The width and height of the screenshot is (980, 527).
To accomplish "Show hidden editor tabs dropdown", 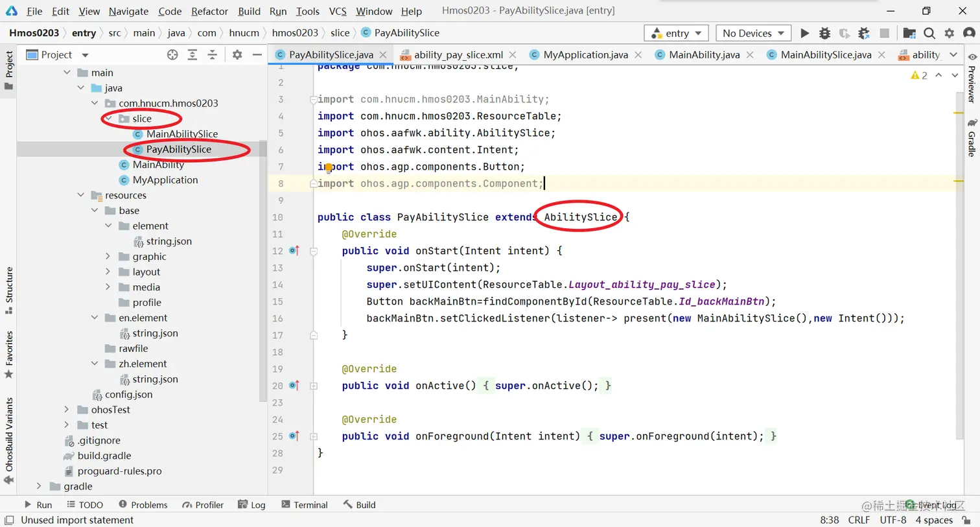I will pyautogui.click(x=953, y=55).
